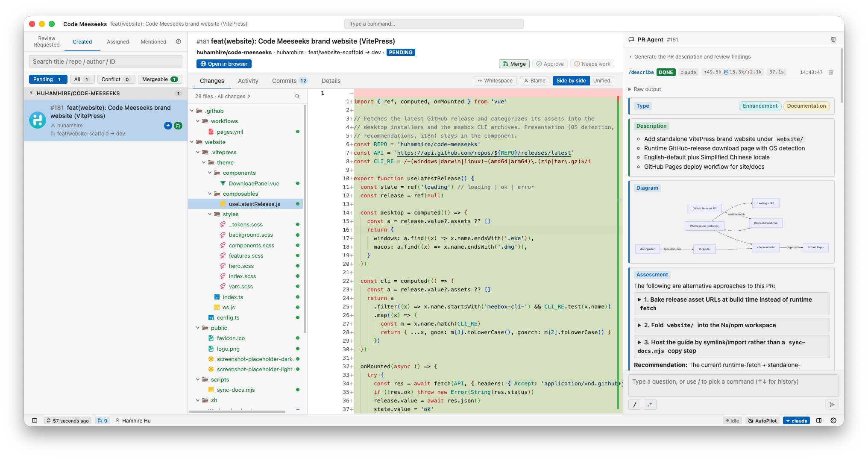
Task: Collapse the styles folder
Action: 210,214
